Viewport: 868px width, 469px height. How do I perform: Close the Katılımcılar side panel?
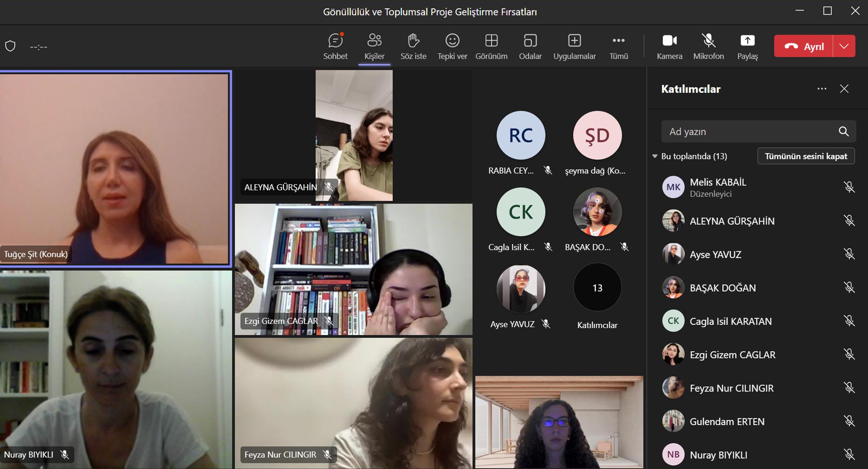pos(844,89)
